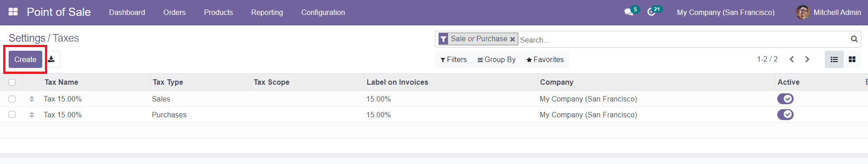Open the Mitchell Admin user menu
The width and height of the screenshot is (868, 164).
pos(829,12)
